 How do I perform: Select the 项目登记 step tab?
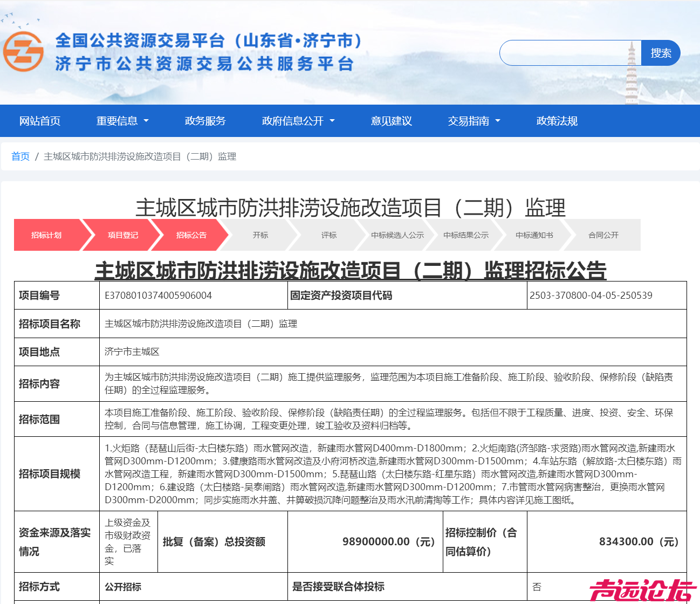(123, 235)
